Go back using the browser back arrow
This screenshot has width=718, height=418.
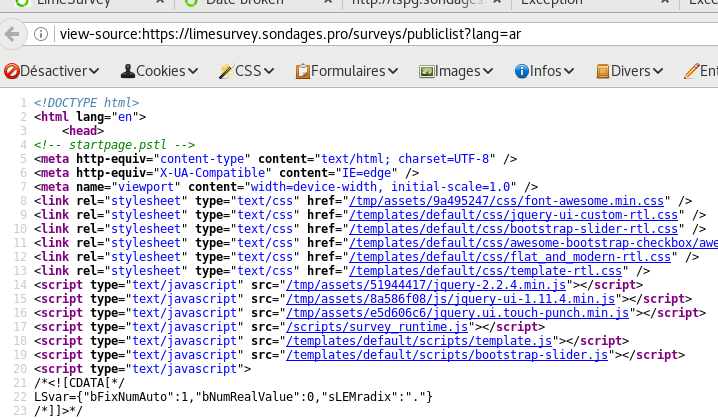[11, 34]
